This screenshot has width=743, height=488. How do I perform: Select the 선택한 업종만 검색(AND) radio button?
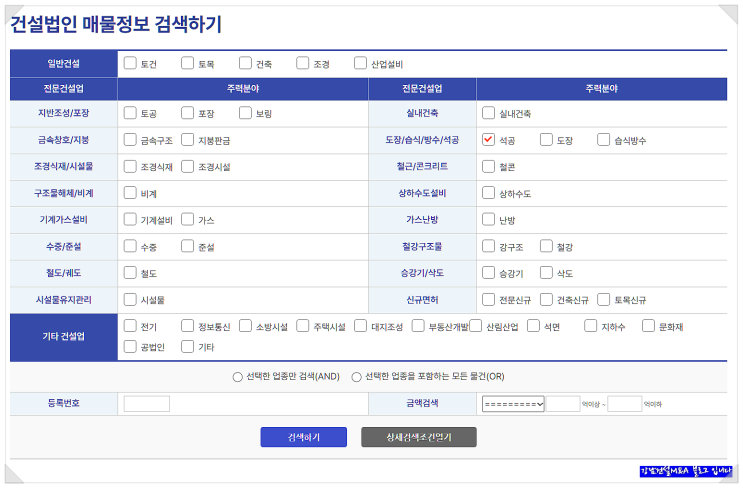point(238,377)
